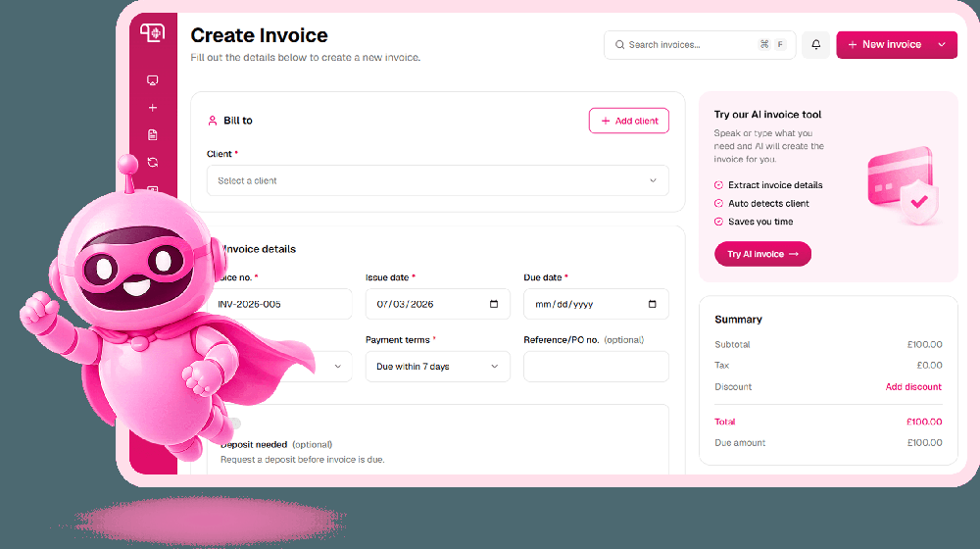980x549 pixels.
Task: Click the Issue date field
Action: (x=437, y=304)
